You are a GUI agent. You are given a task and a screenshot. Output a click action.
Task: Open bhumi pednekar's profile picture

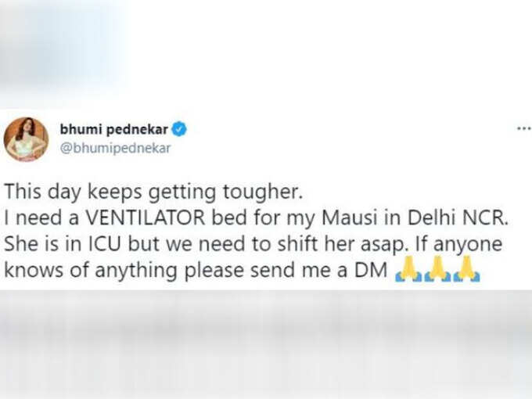click(26, 139)
